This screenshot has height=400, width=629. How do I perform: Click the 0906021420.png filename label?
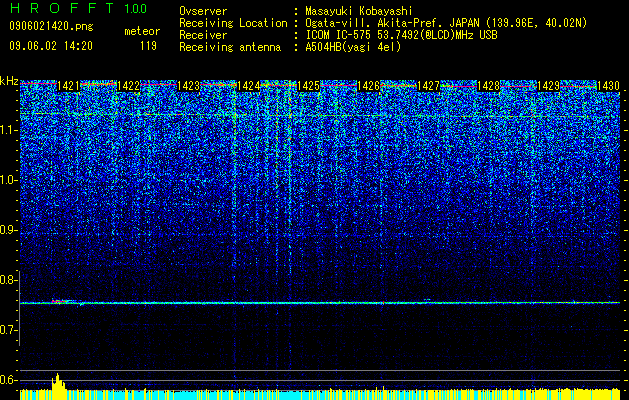coord(51,27)
